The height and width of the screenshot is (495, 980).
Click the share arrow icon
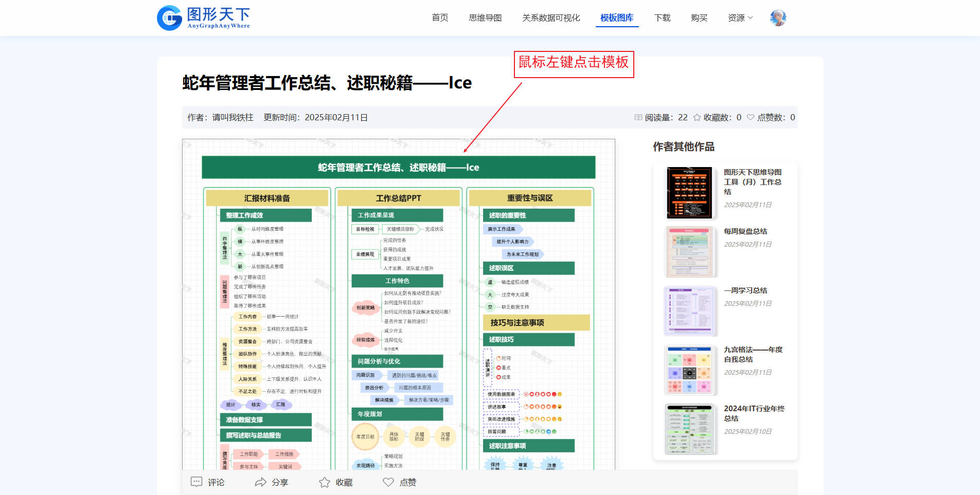pyautogui.click(x=261, y=482)
